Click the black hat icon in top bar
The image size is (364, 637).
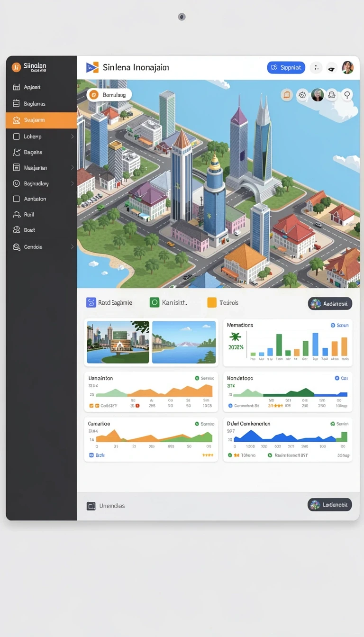332,68
